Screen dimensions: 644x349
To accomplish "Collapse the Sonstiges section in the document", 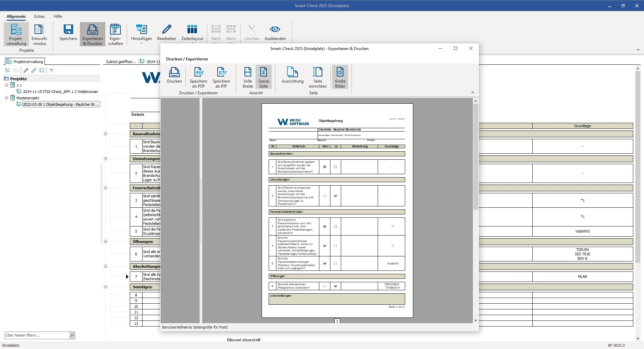I will pos(105,287).
